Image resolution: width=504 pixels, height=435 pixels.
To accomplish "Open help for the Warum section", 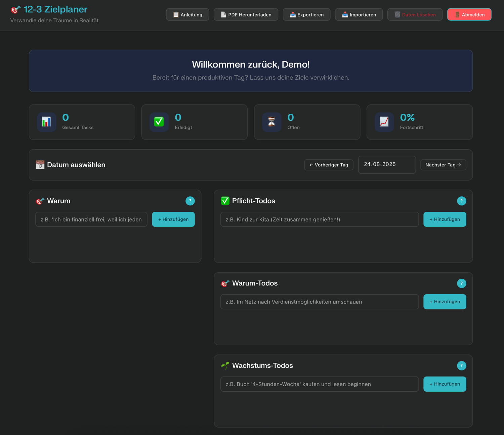I will tap(190, 201).
